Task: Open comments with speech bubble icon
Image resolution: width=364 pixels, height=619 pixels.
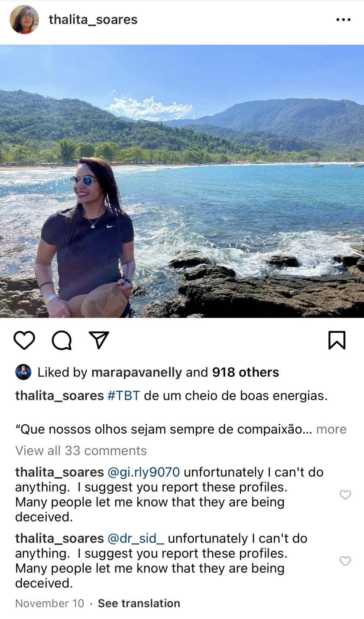Action: pyautogui.click(x=62, y=340)
